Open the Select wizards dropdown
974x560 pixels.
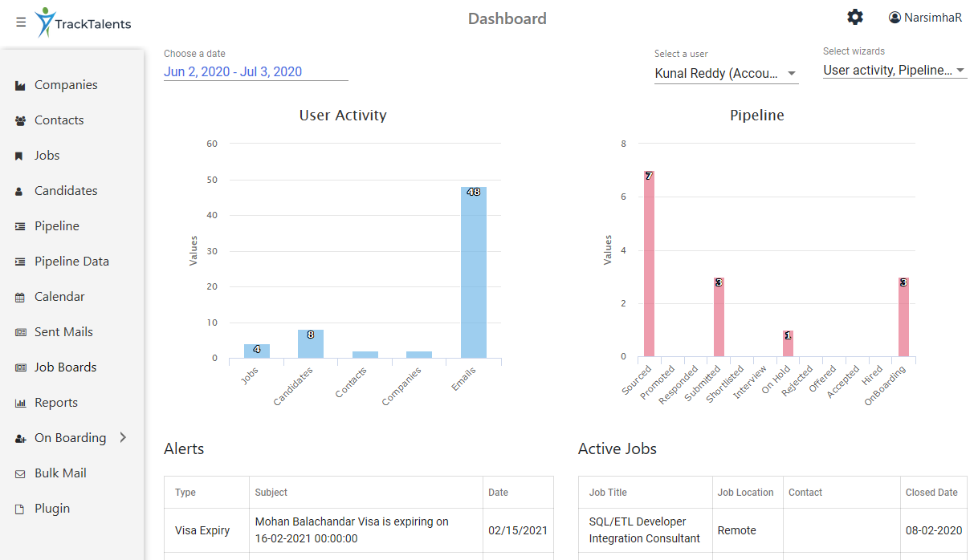(895, 71)
